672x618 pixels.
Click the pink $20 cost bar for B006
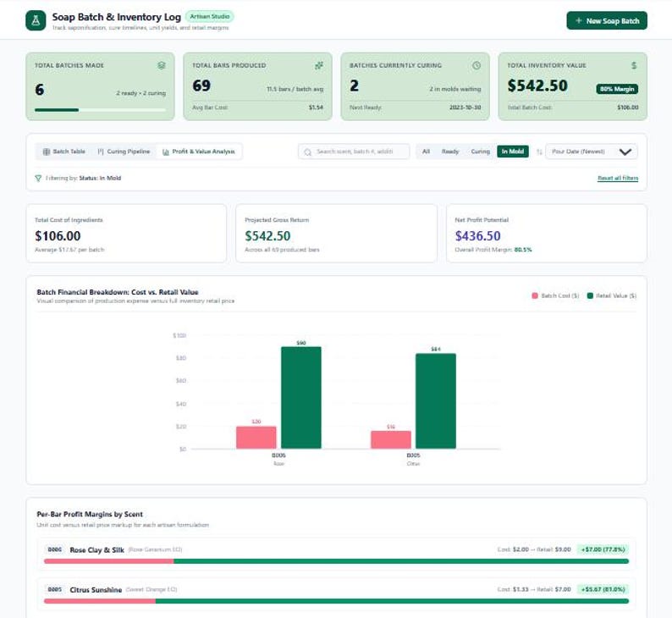(x=256, y=438)
